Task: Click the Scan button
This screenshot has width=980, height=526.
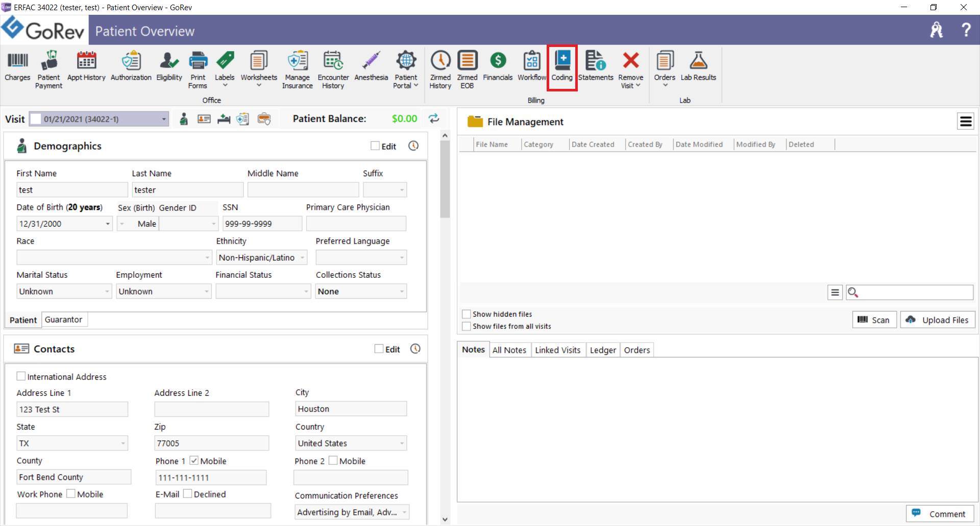Action: point(874,320)
